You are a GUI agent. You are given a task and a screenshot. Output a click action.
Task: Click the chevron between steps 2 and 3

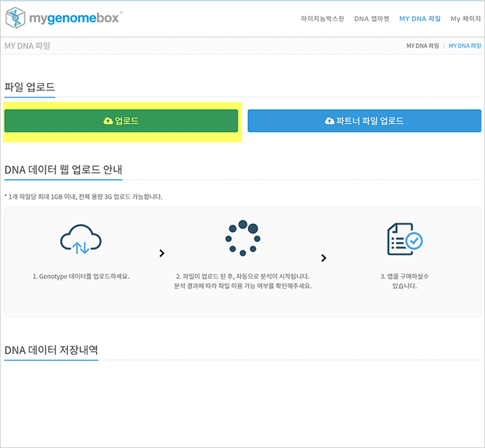point(324,258)
